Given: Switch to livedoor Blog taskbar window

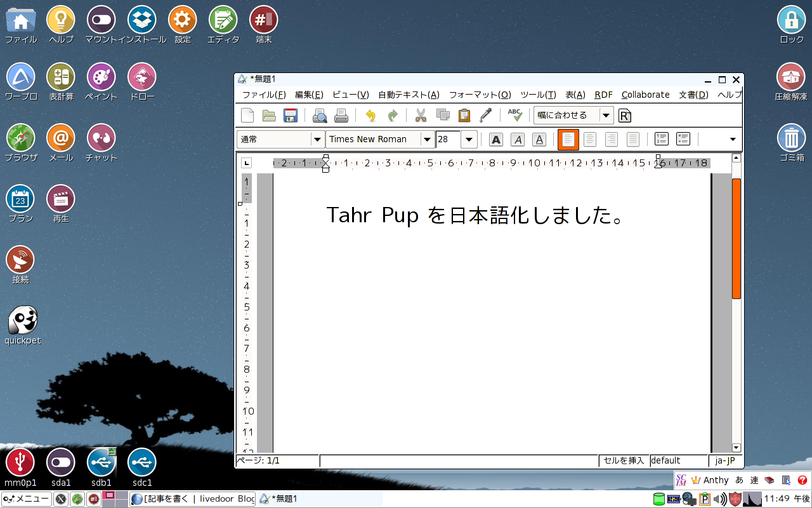Looking at the screenshot, I should tap(193, 499).
